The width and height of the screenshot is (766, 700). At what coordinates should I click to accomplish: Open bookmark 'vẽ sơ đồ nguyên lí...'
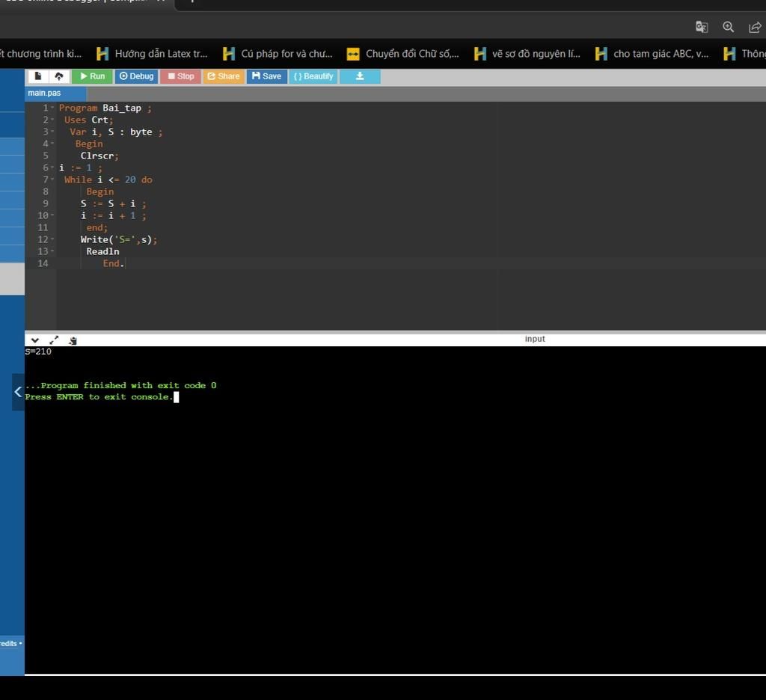[x=527, y=54]
